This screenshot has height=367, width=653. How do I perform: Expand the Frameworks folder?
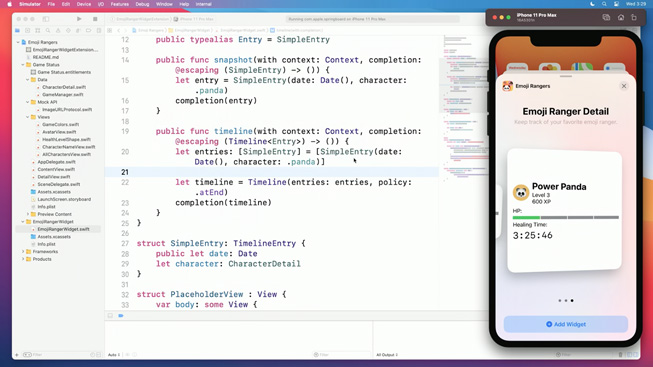point(23,252)
